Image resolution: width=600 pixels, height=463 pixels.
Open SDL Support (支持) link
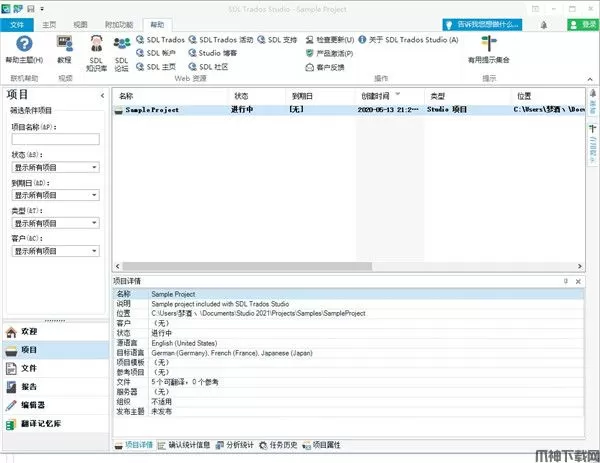[x=277, y=40]
